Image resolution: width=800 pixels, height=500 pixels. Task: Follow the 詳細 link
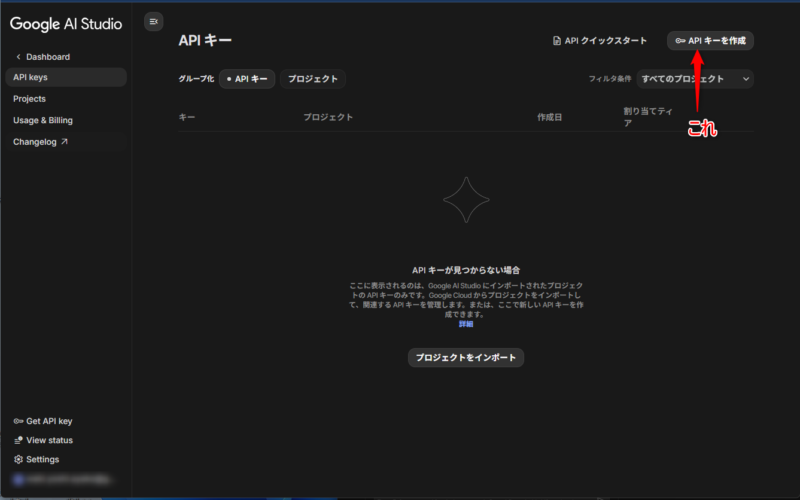coord(466,324)
